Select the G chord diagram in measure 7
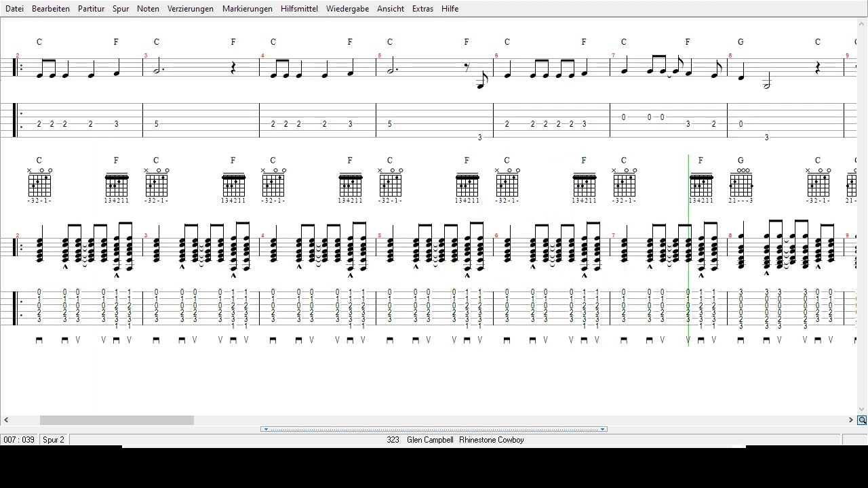Viewport: 868px width, 488px height. point(741,185)
